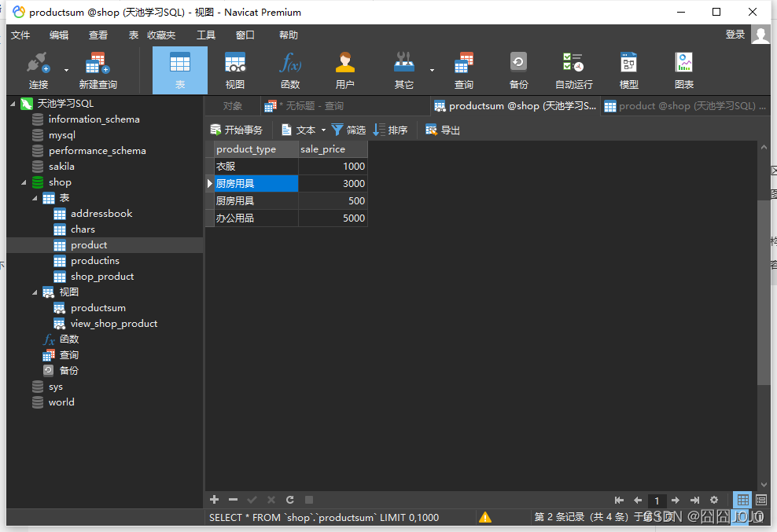This screenshot has height=532, width=777.
Task: Open the 模型 model toolbar button
Action: click(x=629, y=71)
